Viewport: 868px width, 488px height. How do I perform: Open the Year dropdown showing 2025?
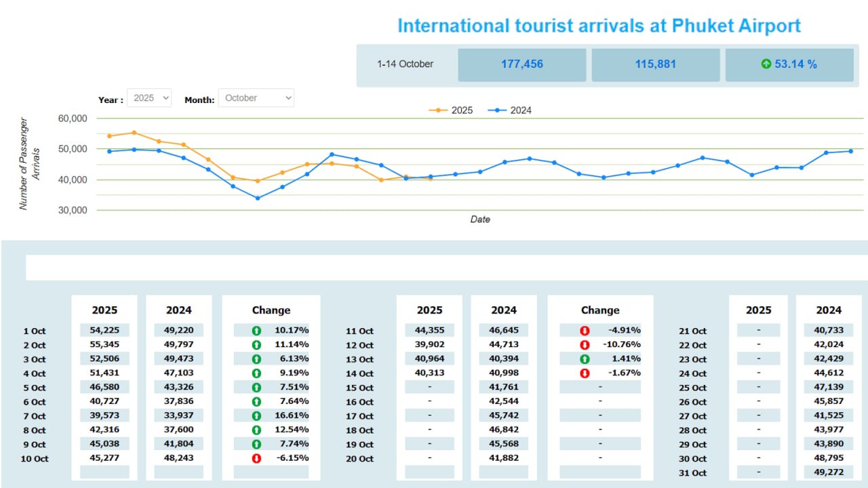coord(149,98)
